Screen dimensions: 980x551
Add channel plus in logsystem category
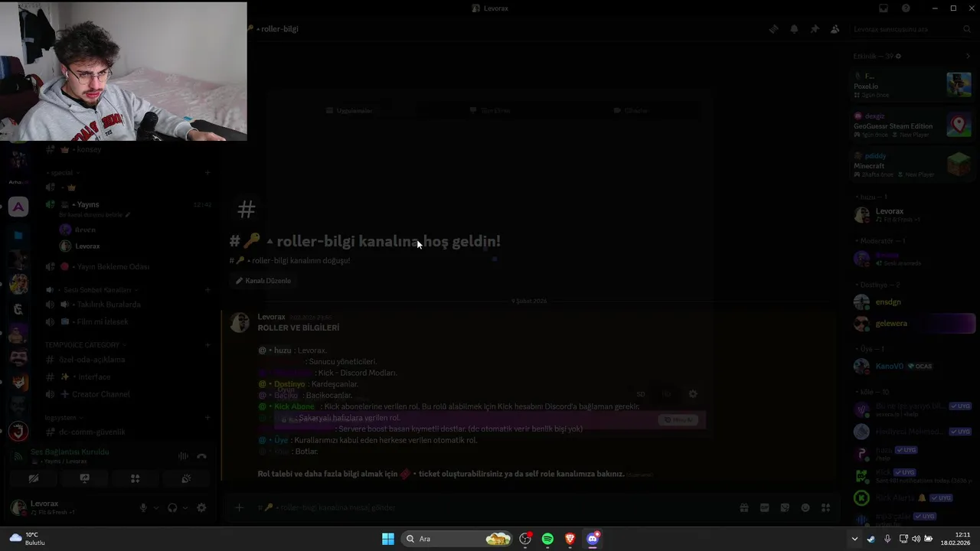tap(207, 418)
